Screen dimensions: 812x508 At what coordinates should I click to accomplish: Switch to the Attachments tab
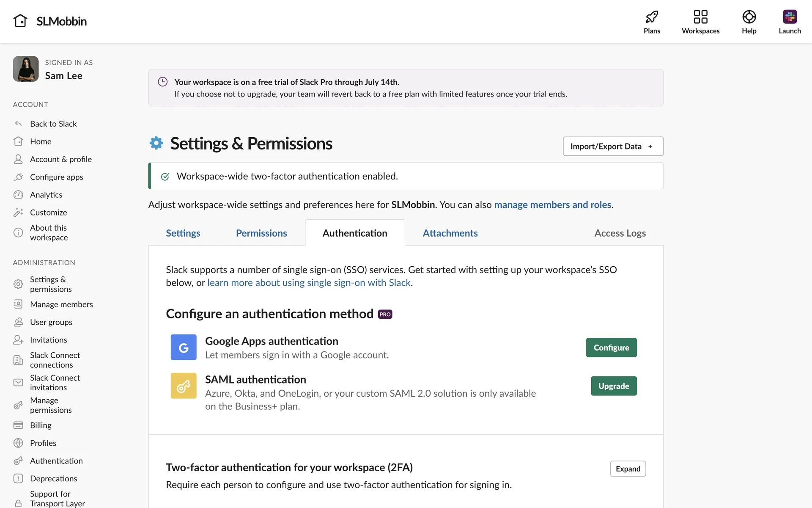[x=450, y=233]
